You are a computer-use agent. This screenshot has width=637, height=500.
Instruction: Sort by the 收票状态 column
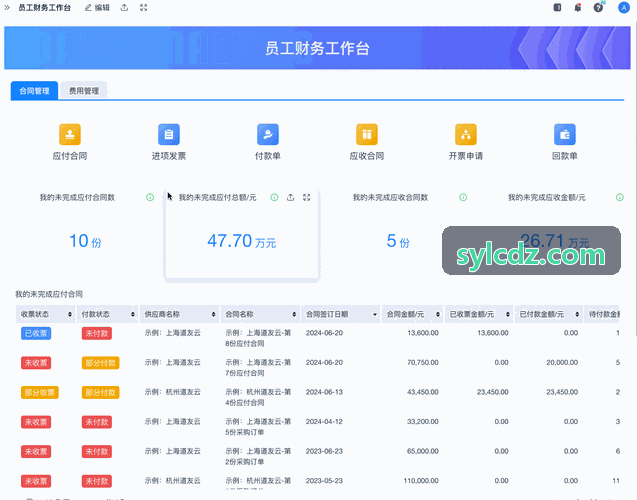click(70, 314)
